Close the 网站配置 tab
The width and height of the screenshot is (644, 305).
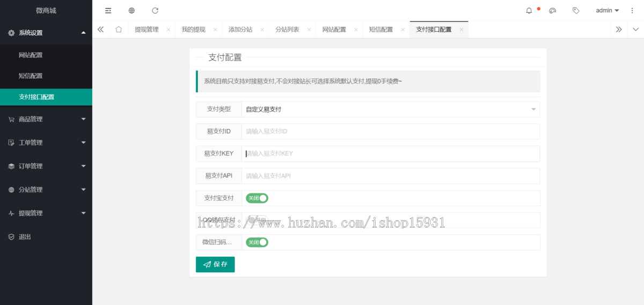(356, 30)
